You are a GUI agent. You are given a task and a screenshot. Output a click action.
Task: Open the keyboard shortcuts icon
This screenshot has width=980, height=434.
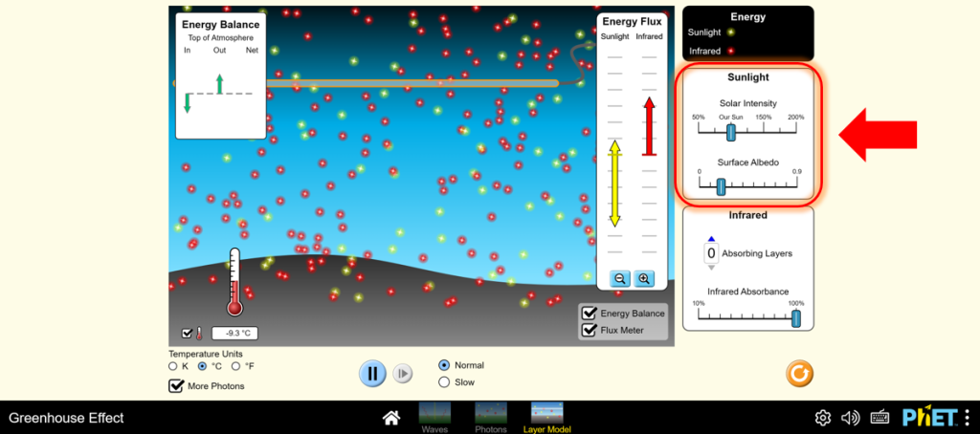coord(880,417)
